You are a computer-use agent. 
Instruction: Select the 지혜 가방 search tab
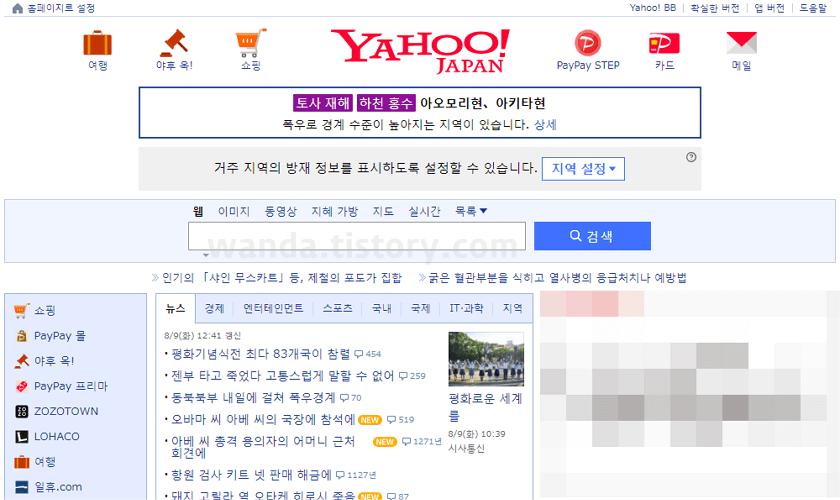tap(334, 211)
